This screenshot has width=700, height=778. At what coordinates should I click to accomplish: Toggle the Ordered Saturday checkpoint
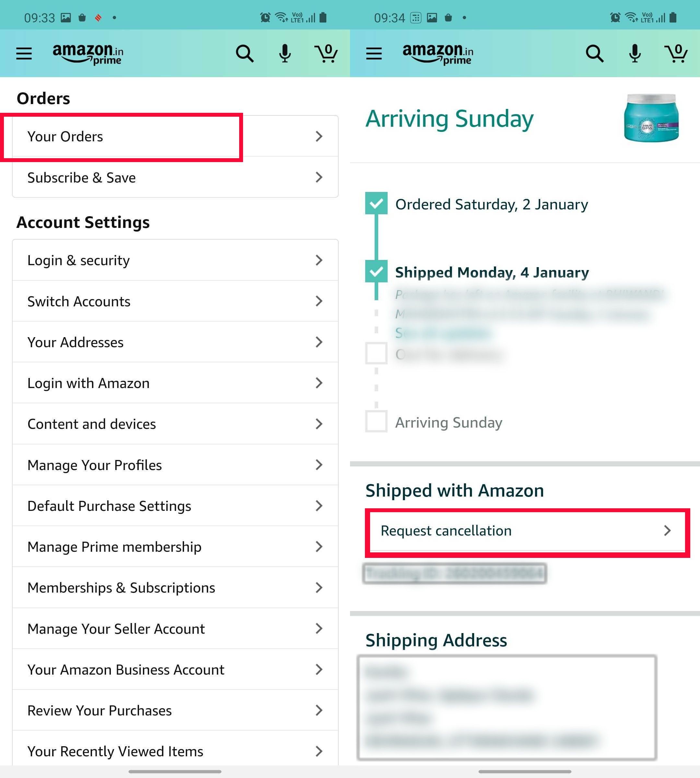[376, 204]
